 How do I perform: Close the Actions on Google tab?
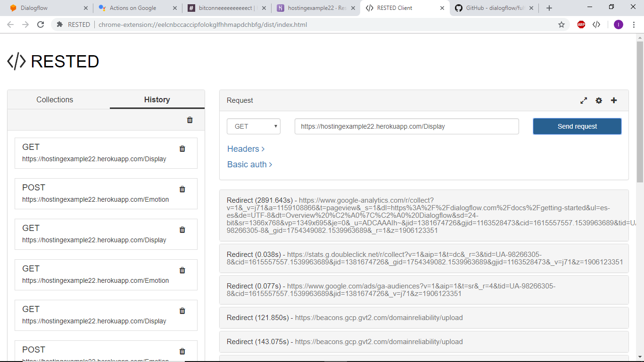point(174,8)
